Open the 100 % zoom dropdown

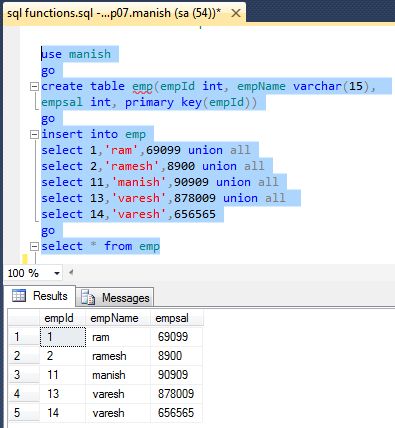57,274
